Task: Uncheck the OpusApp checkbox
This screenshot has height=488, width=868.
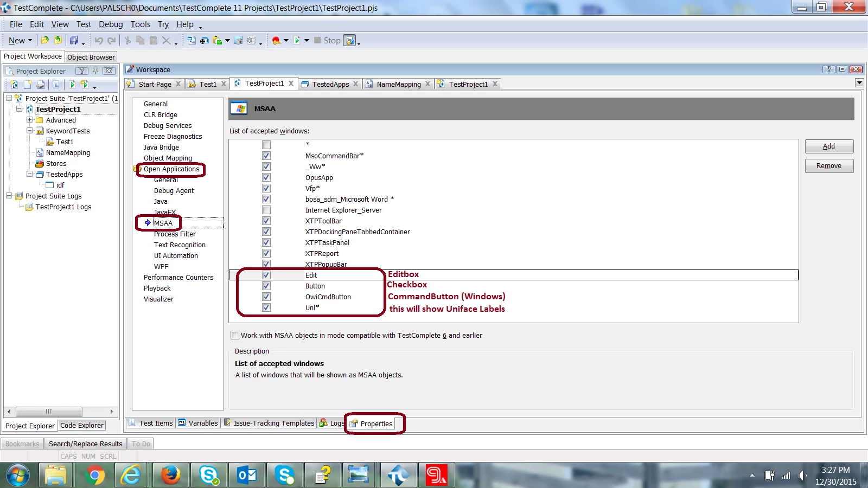Action: pos(266,177)
